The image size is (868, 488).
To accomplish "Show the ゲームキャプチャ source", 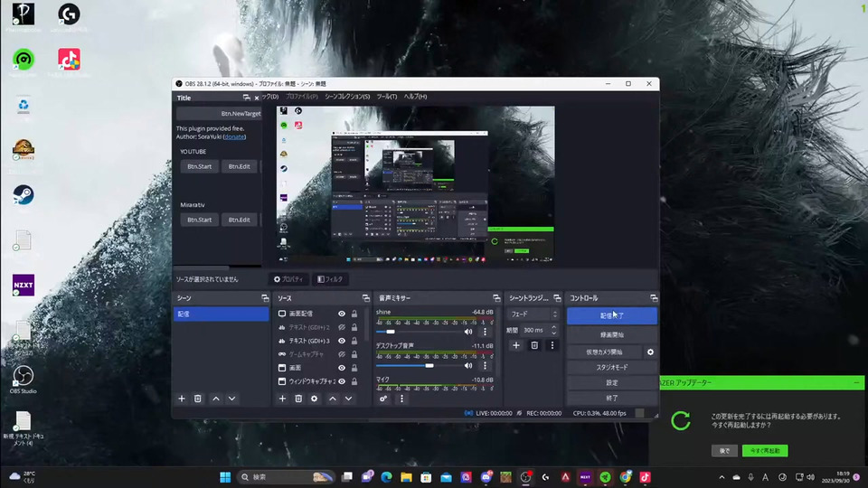I will [x=342, y=354].
